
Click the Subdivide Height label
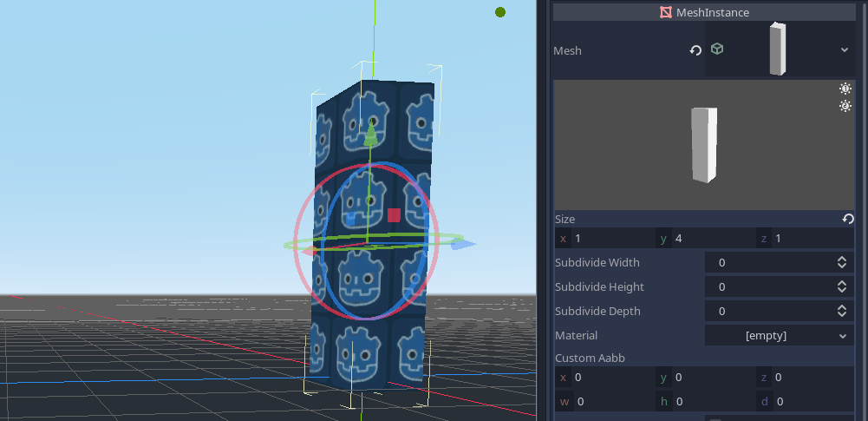pos(598,287)
